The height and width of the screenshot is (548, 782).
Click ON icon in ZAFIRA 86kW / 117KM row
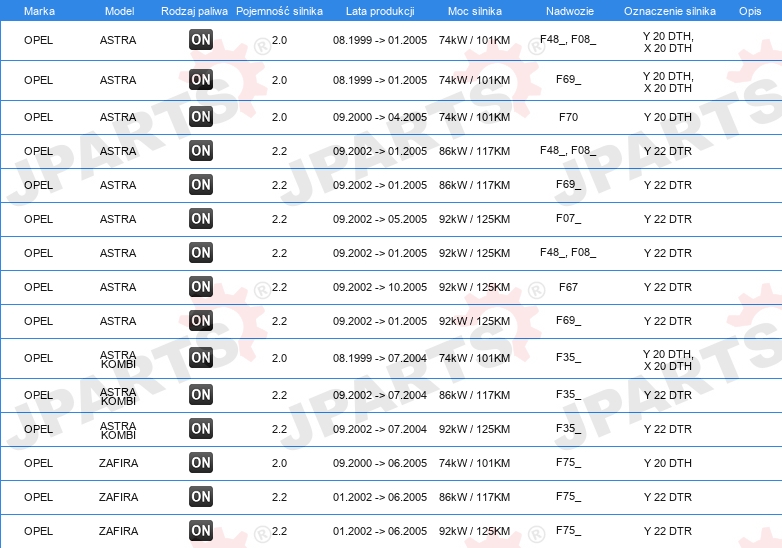pos(201,496)
